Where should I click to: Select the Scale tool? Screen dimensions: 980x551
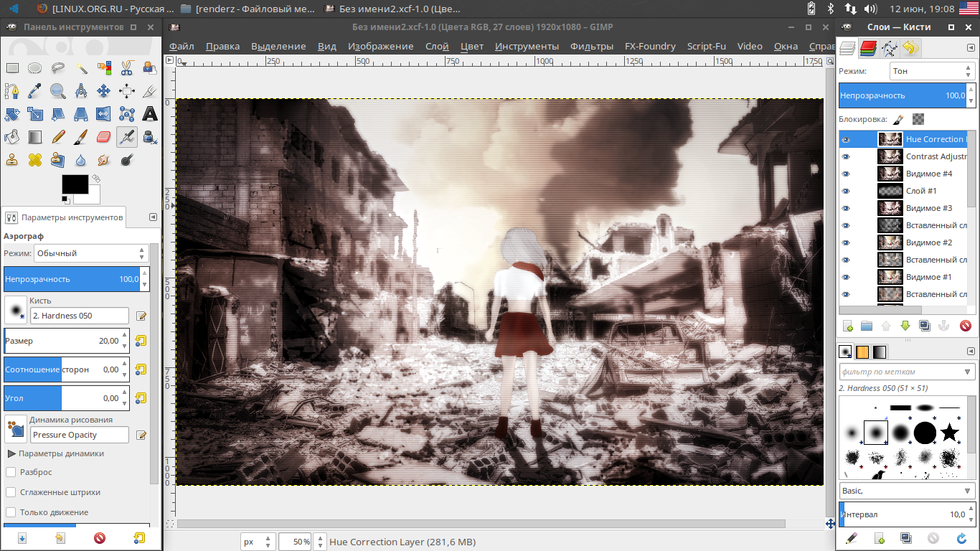click(35, 114)
